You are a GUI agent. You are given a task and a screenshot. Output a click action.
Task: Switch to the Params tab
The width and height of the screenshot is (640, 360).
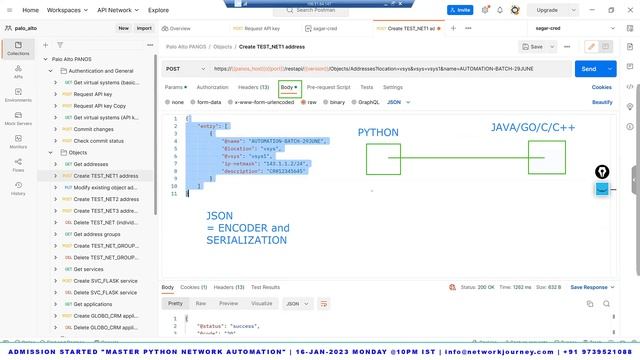click(x=176, y=87)
